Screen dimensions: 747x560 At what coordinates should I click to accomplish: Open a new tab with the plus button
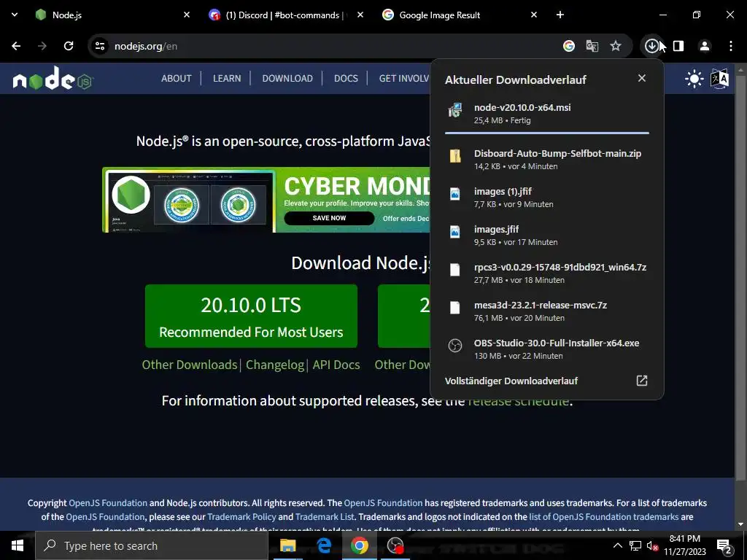click(x=560, y=15)
